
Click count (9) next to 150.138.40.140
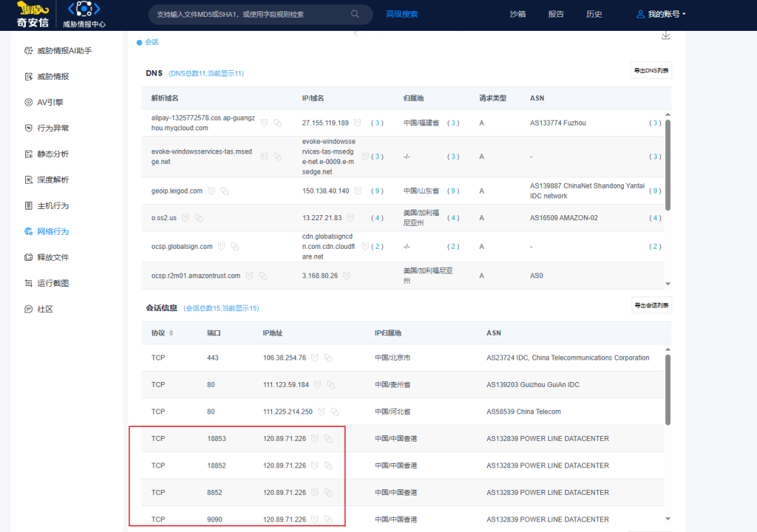377,191
